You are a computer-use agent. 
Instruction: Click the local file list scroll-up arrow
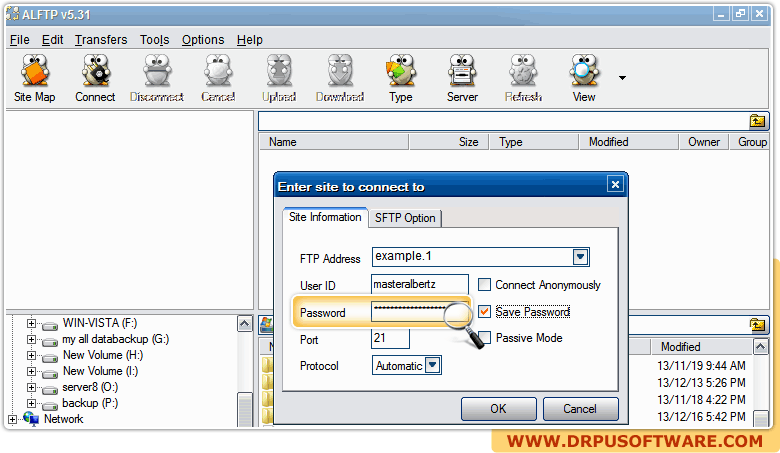(761, 346)
